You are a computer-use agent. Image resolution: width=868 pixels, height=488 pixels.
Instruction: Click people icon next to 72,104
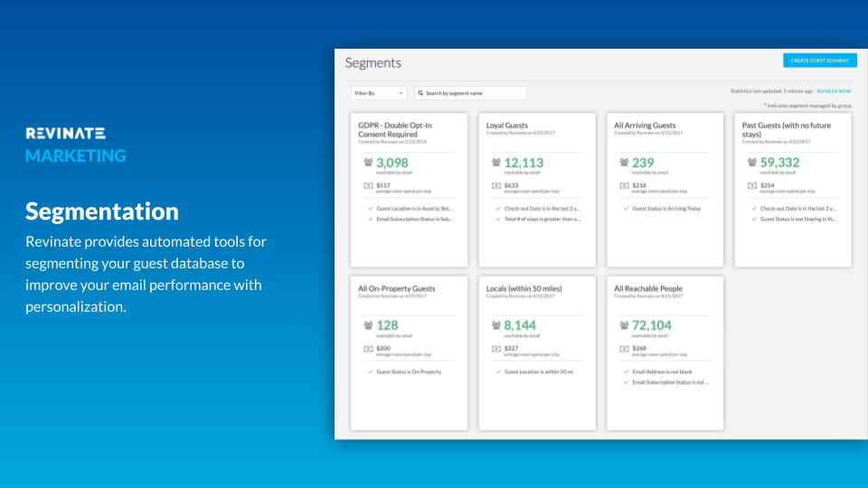tap(624, 325)
